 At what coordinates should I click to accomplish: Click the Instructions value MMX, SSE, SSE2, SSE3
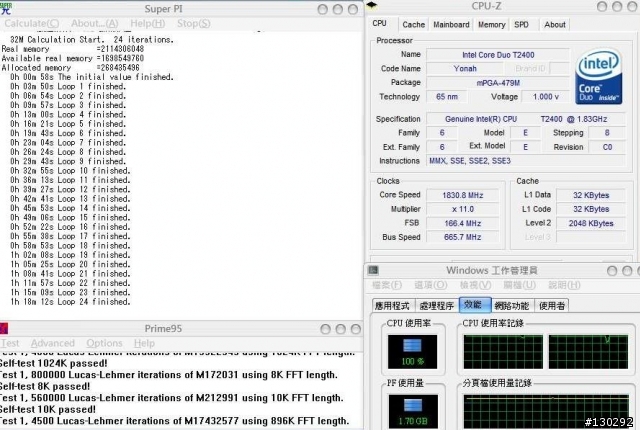pos(526,161)
